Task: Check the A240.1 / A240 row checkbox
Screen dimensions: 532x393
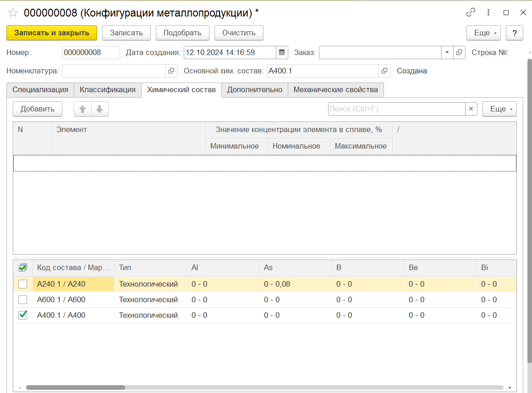Action: [23, 284]
